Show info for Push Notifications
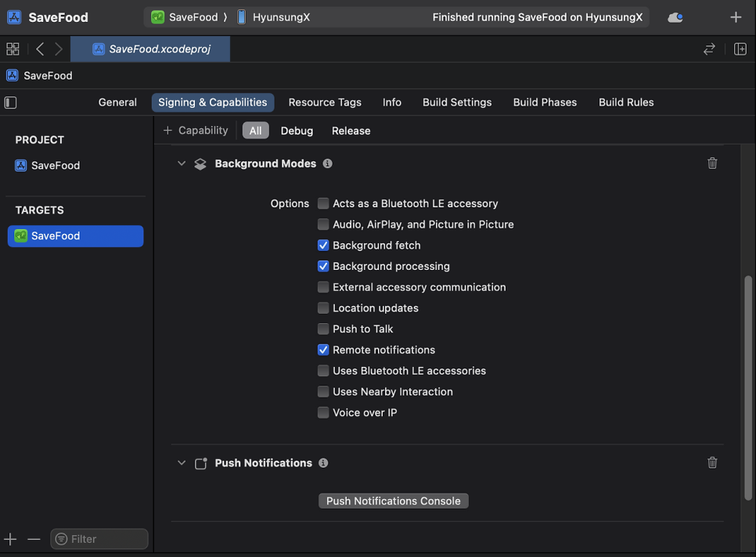The width and height of the screenshot is (756, 557). pos(323,463)
